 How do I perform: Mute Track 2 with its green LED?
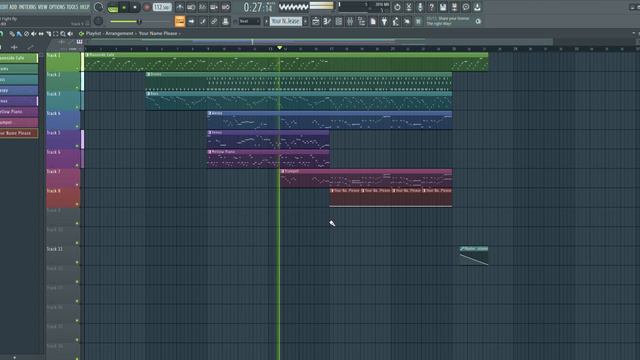pos(77,87)
